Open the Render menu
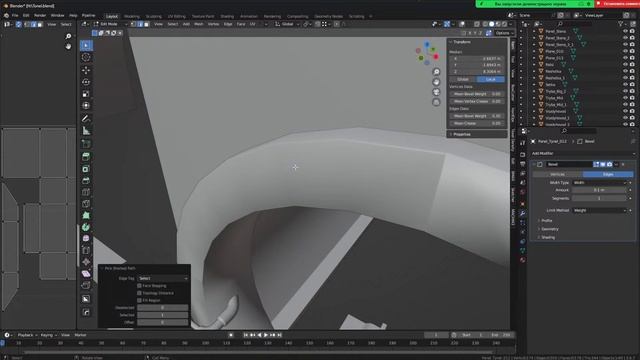This screenshot has width=640, height=360. 40,16
